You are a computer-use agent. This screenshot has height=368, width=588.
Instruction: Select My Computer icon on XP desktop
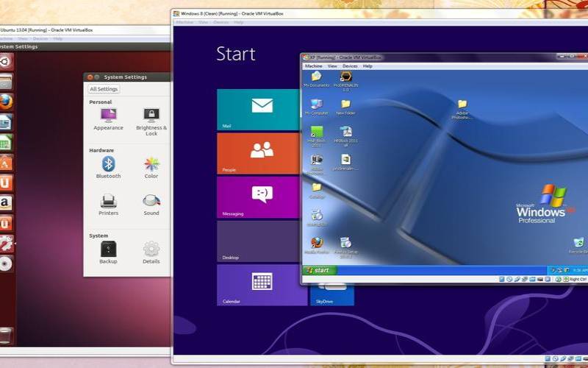pos(317,107)
